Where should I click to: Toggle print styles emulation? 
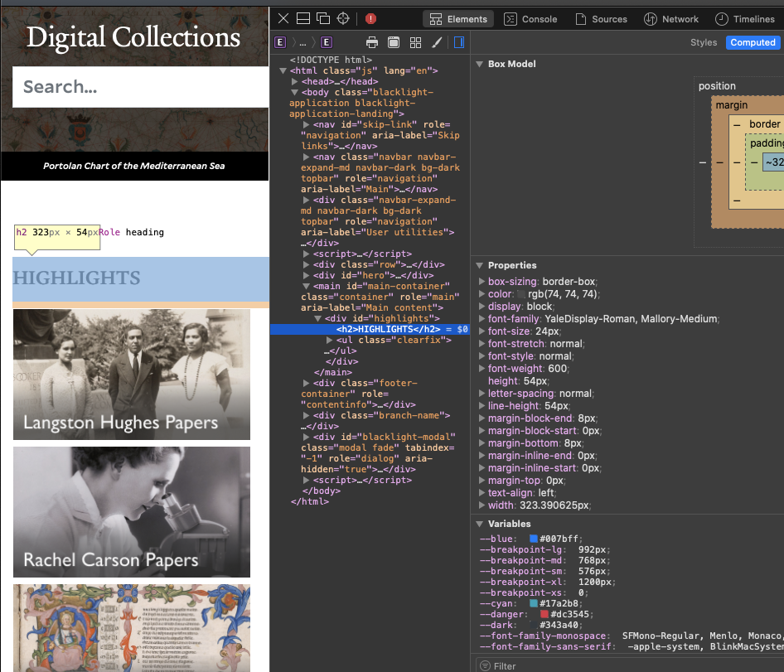370,41
